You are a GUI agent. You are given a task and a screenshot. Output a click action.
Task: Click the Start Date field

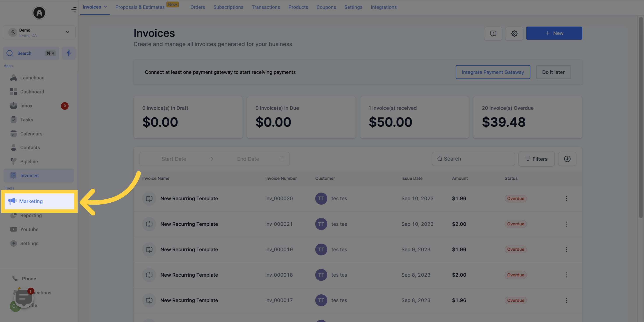click(174, 159)
